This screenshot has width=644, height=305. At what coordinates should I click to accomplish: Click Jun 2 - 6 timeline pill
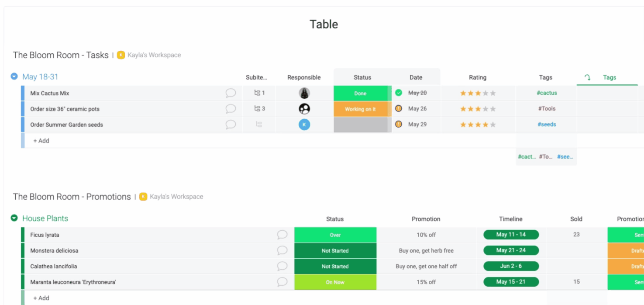(511, 266)
